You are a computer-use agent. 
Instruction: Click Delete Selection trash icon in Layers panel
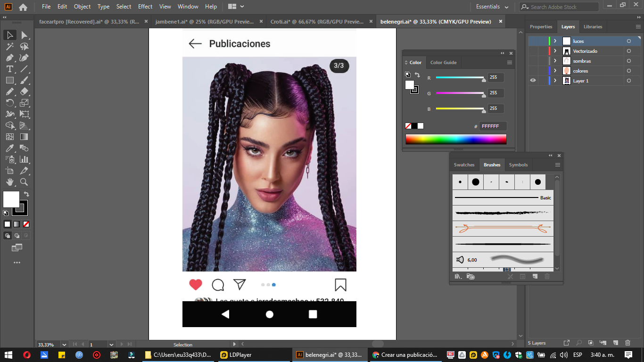click(x=627, y=343)
